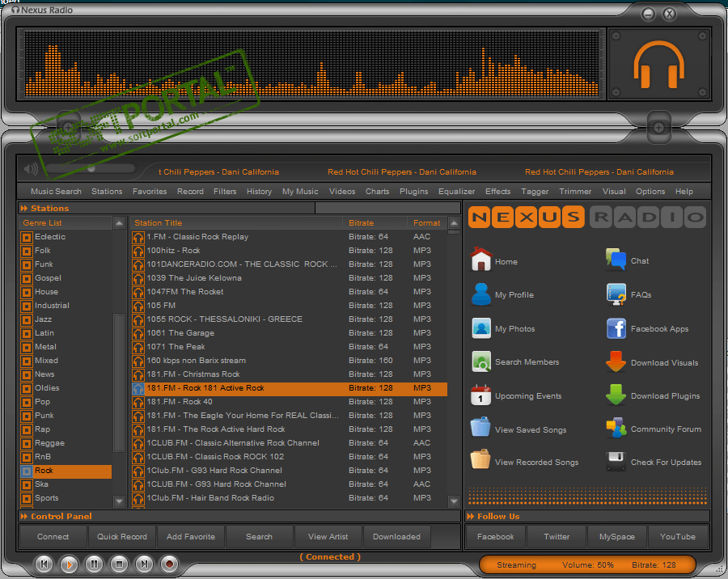Collapse the Control Panel header arrow

(24, 516)
